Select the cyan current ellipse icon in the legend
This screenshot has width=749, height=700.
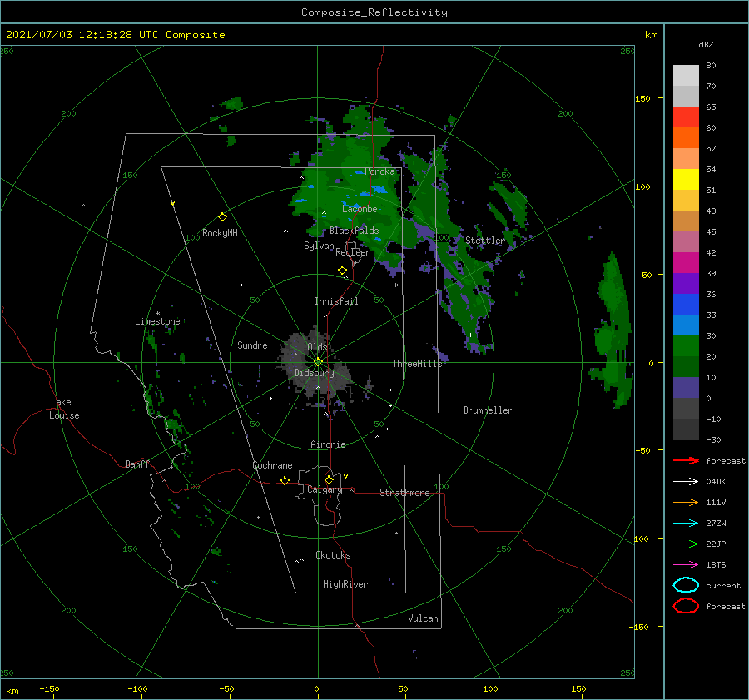pos(686,585)
